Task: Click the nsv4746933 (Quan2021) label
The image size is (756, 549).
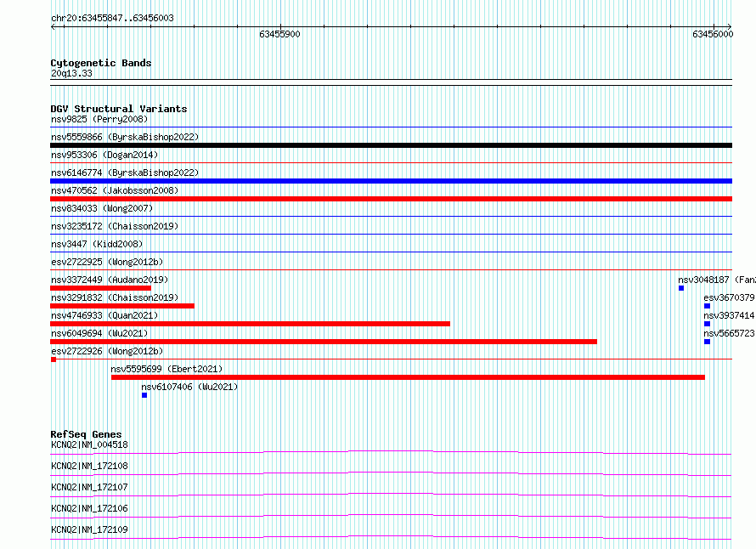Action: click(x=104, y=315)
